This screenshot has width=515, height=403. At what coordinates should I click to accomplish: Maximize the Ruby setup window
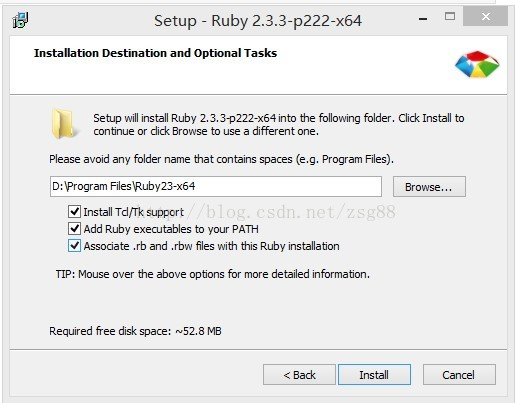pos(450,16)
